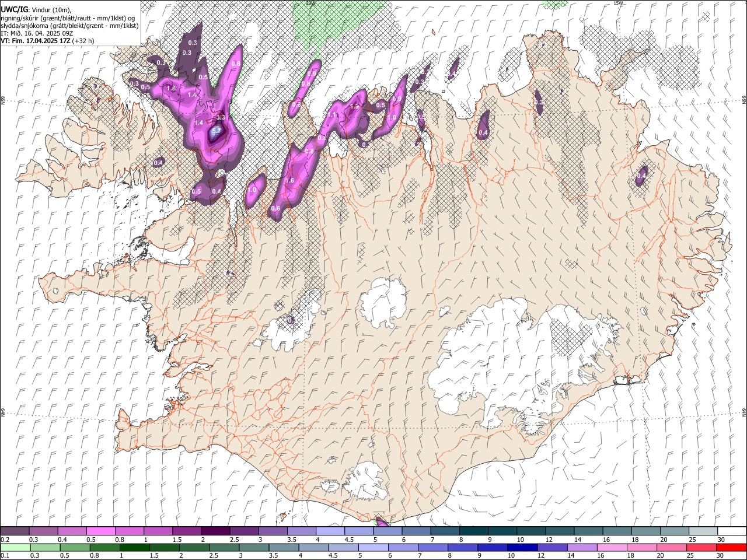Pick the dark purple 2–2.5 upper legend swatch
747x560 pixels.
tap(215, 531)
